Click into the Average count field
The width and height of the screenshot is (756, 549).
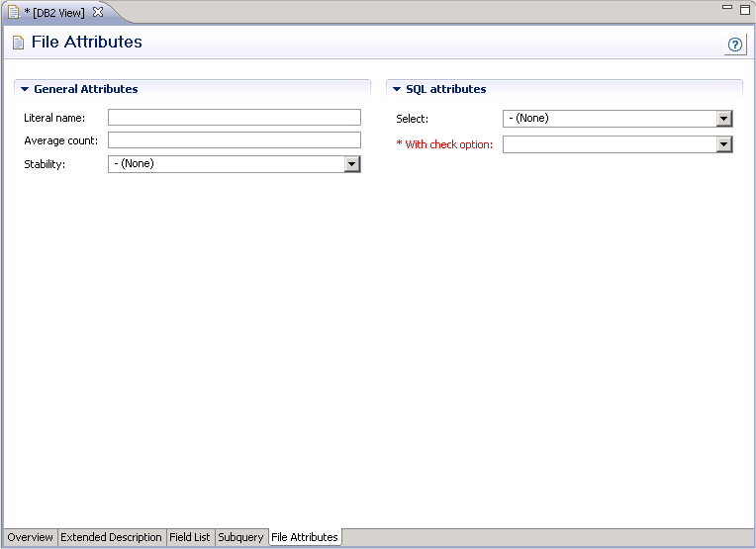(234, 140)
